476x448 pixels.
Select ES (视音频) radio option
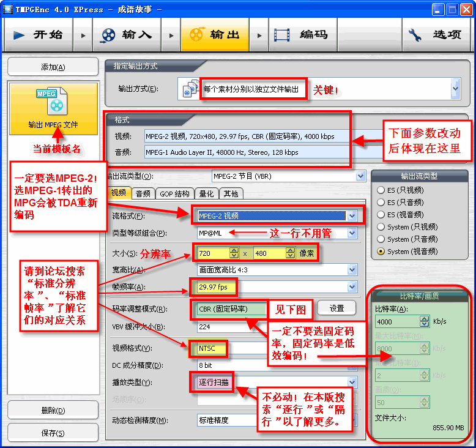point(381,214)
